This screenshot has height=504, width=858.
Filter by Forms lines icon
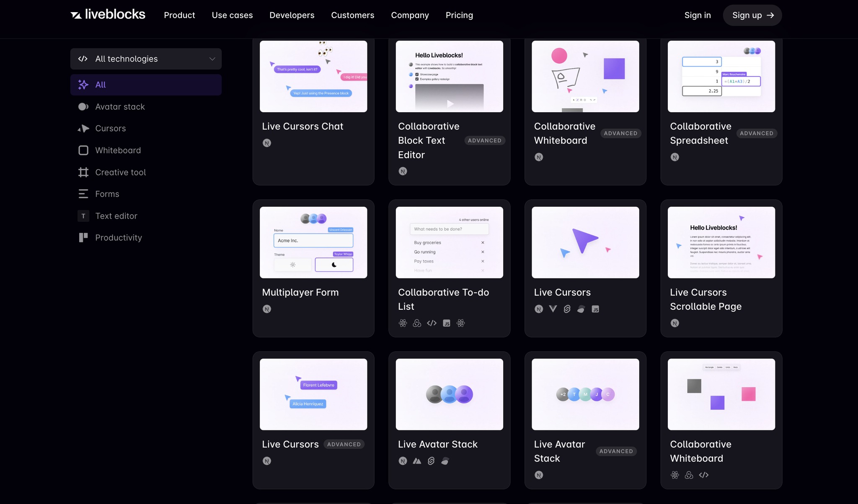[83, 194]
